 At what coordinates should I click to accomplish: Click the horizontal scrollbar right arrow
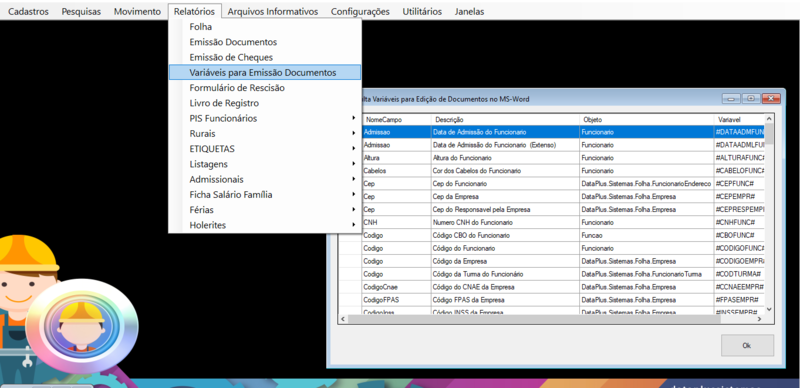[x=759, y=319]
